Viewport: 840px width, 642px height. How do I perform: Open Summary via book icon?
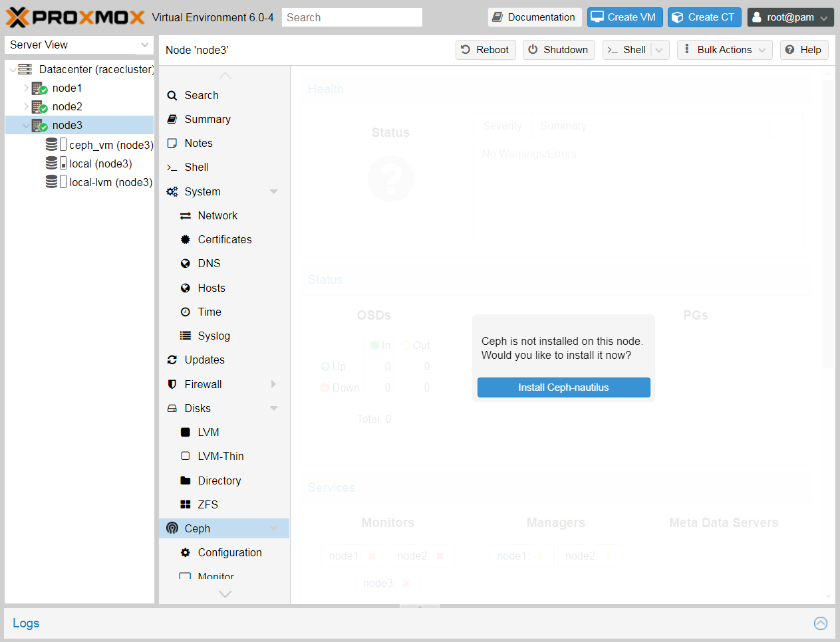172,119
